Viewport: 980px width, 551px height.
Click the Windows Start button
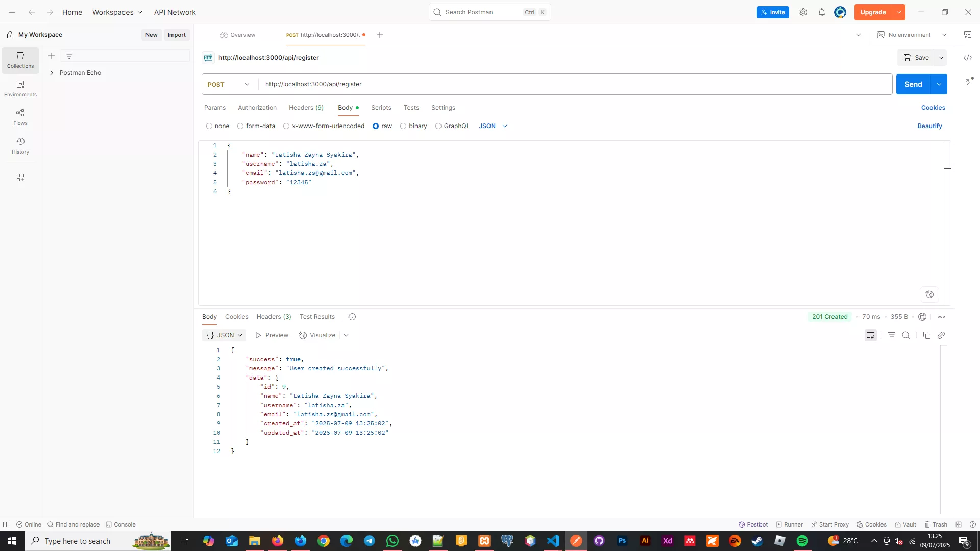tap(12, 541)
